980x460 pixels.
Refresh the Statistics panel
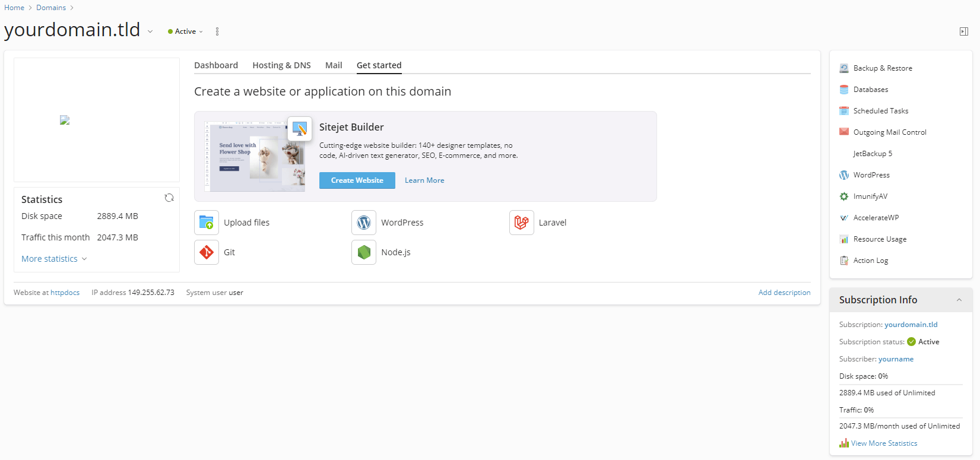tap(169, 198)
